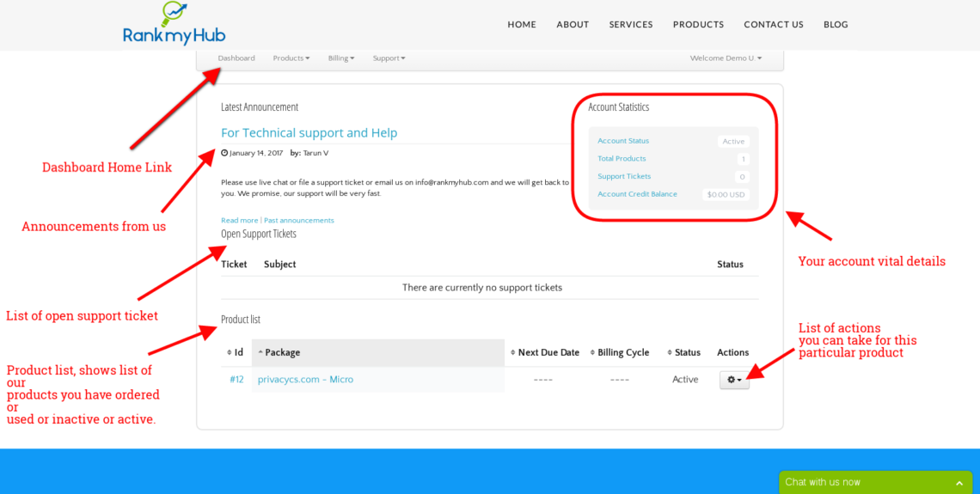Expand the Products dropdown menu

pos(291,58)
